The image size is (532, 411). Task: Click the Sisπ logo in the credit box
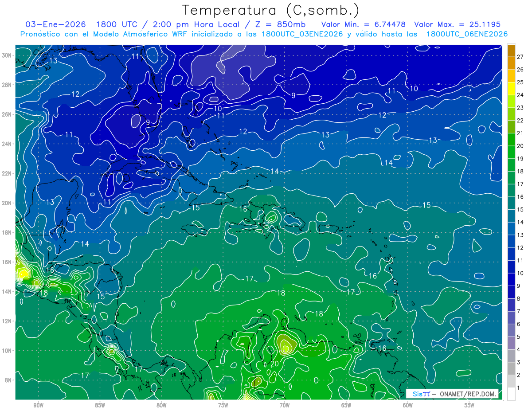pos(421,394)
